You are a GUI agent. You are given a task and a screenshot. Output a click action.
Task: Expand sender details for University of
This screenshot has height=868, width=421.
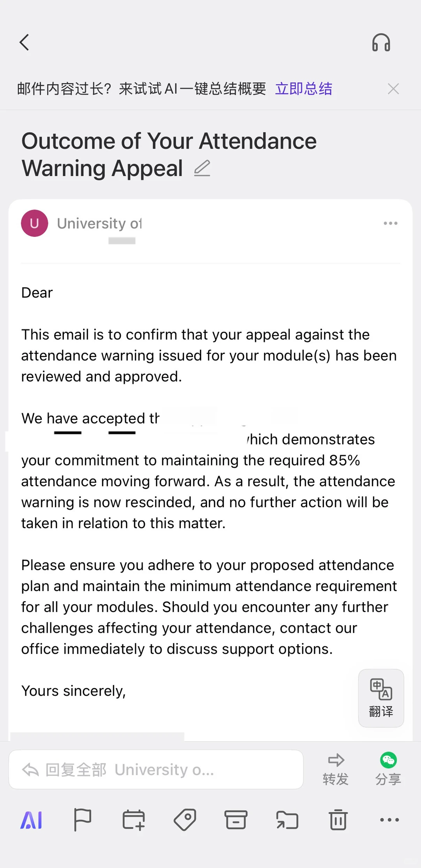coord(99,224)
